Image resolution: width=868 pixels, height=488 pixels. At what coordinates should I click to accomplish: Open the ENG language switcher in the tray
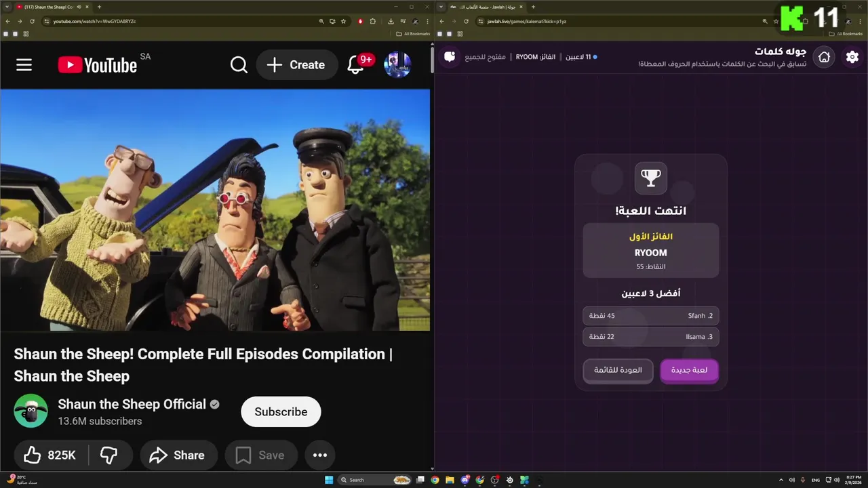coord(815,480)
